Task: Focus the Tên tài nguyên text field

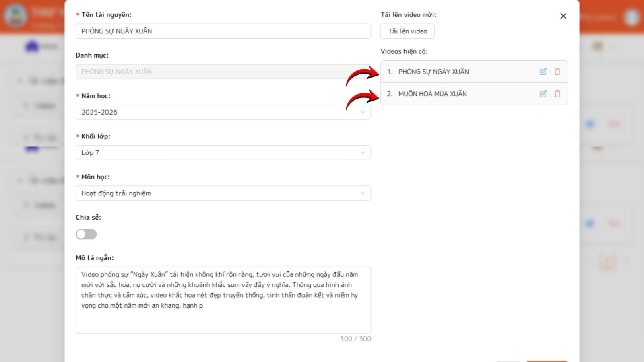Action: pyautogui.click(x=223, y=31)
